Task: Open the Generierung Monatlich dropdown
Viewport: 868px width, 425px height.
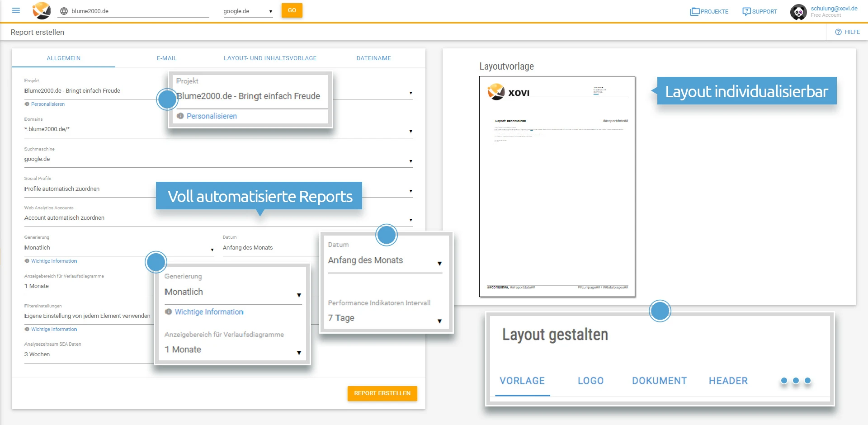Action: tap(212, 250)
